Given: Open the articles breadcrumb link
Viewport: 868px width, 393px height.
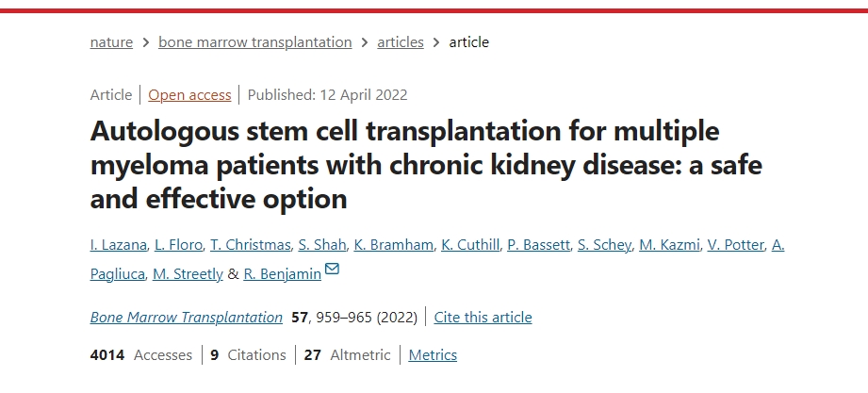Looking at the screenshot, I should [x=401, y=42].
